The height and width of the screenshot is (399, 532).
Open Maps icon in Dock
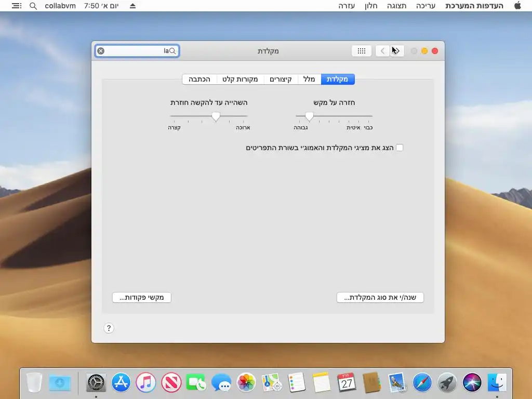pyautogui.click(x=271, y=382)
